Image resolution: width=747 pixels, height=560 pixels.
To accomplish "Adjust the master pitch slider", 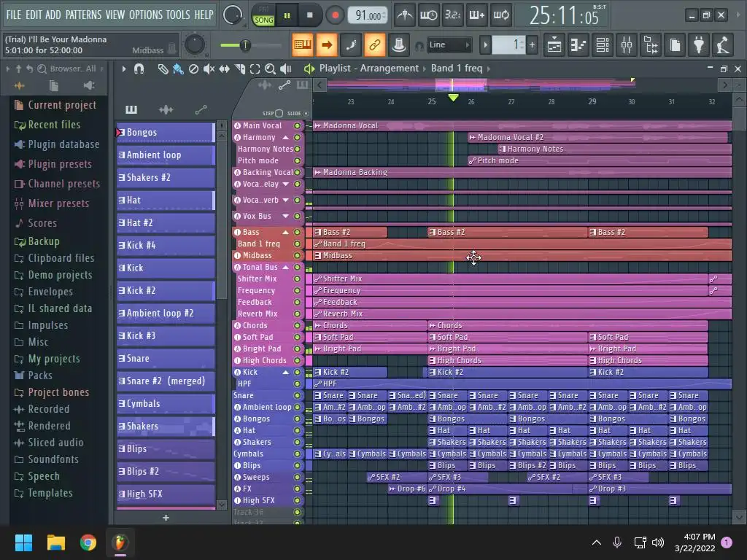I will coord(251,45).
